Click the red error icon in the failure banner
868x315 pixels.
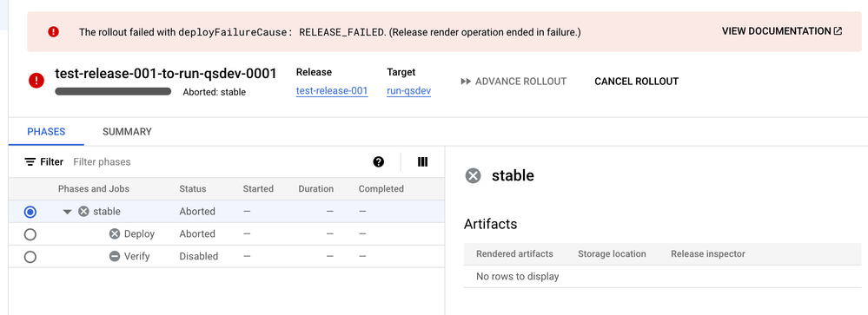coord(53,31)
